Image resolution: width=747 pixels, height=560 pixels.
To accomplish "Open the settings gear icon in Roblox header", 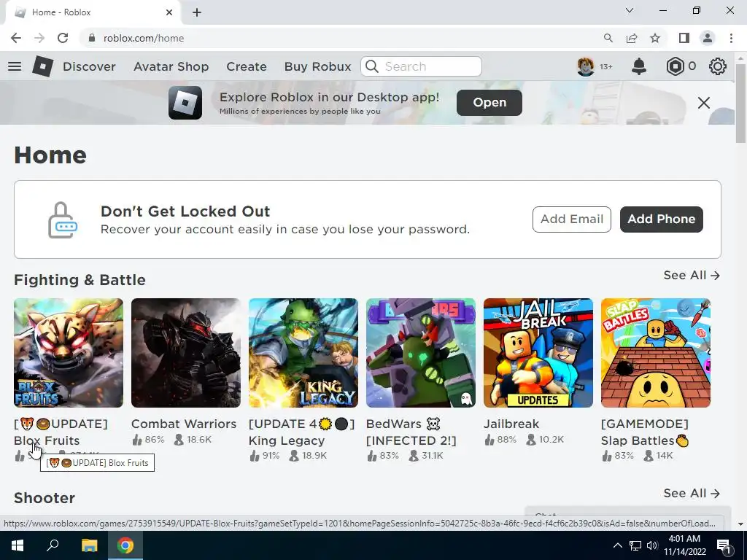I will 718,66.
